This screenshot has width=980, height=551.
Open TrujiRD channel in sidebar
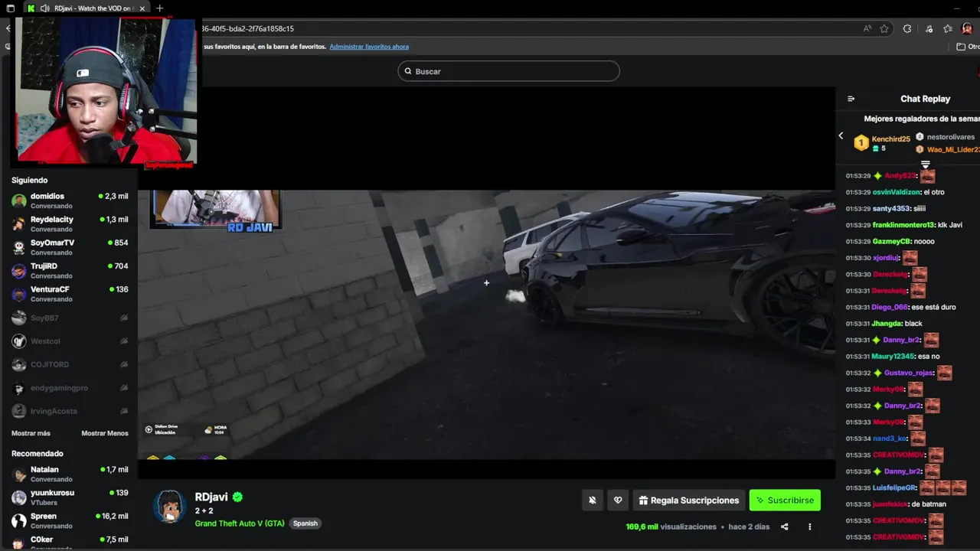[x=69, y=270]
